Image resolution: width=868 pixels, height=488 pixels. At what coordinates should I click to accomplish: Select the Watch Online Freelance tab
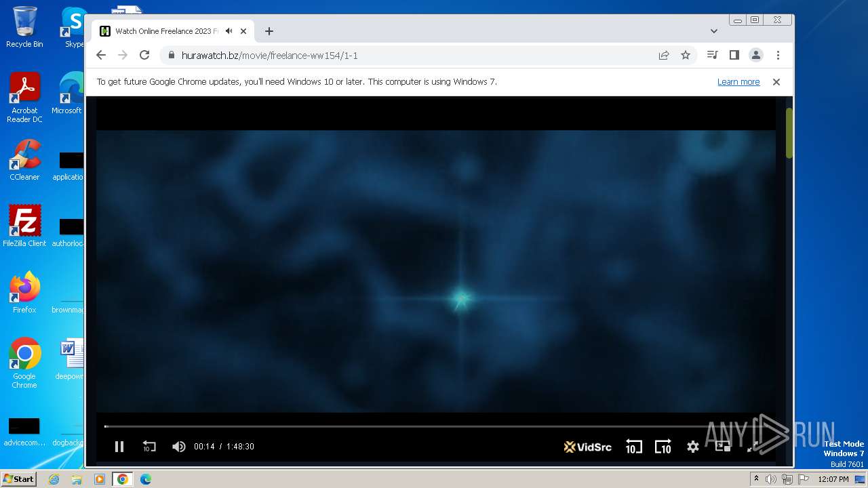click(173, 31)
